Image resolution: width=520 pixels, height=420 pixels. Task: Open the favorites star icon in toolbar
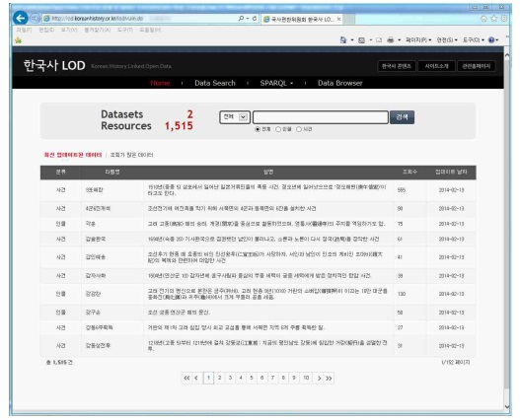(x=18, y=40)
